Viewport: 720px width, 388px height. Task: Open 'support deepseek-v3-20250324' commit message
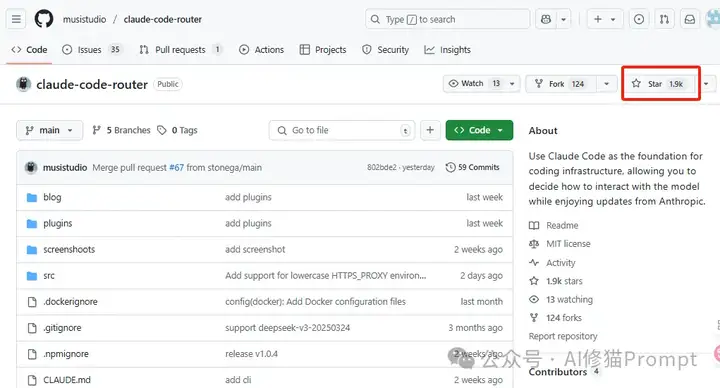(x=287, y=328)
